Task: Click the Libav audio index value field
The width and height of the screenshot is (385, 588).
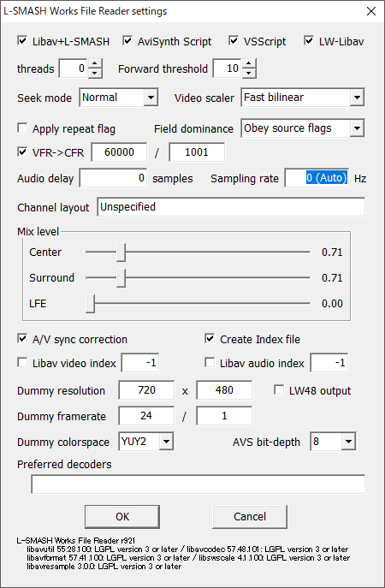Action: click(x=329, y=363)
